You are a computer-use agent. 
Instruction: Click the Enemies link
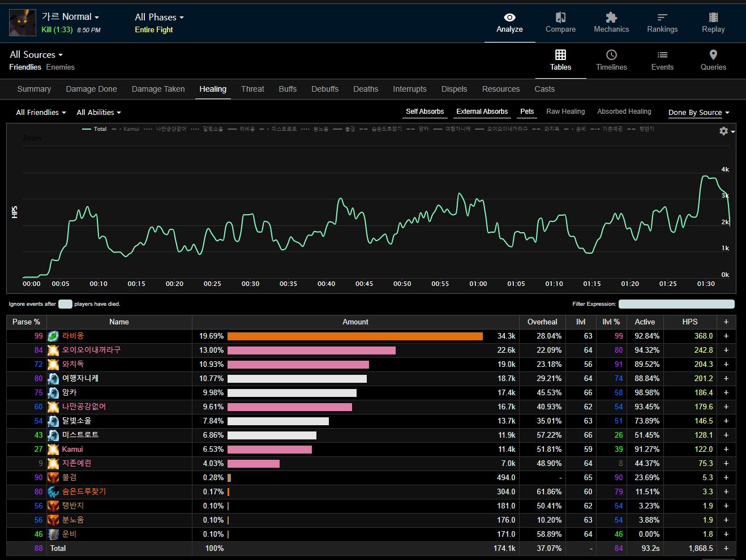pos(61,67)
